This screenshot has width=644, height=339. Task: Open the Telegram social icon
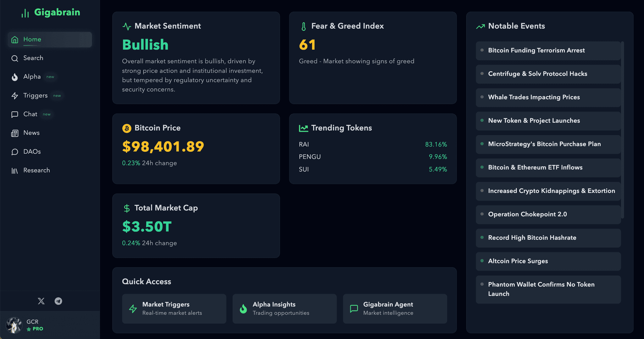pyautogui.click(x=58, y=301)
